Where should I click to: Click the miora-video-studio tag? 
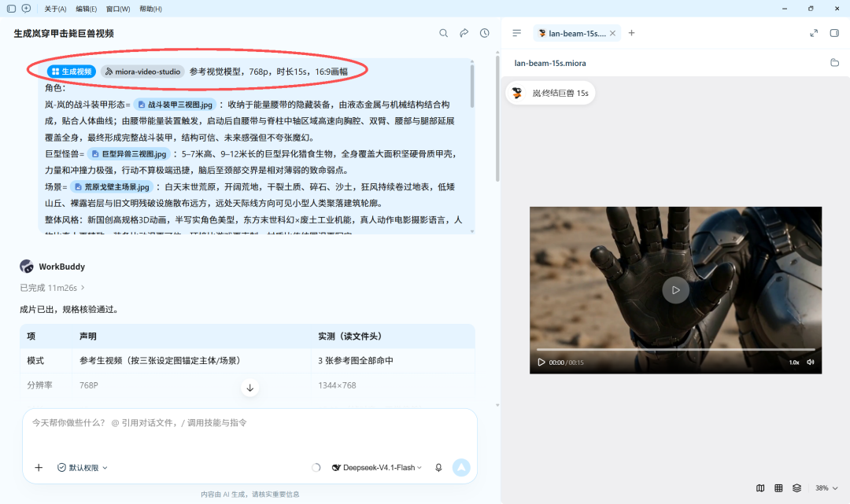coord(142,72)
